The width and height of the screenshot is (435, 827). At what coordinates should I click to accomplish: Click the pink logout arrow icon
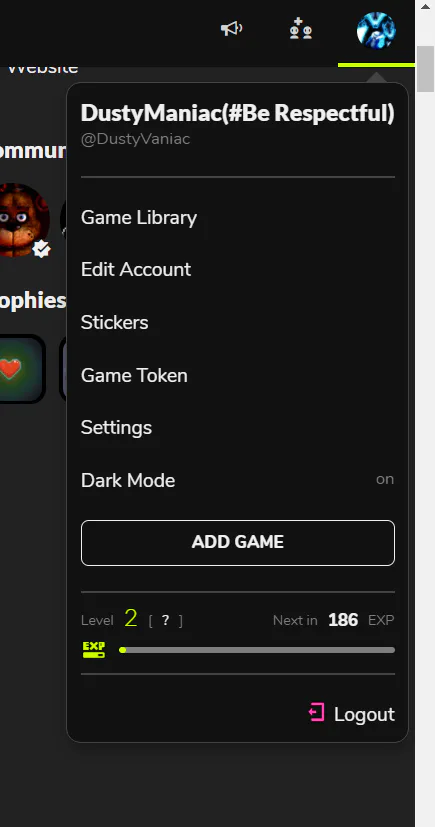click(316, 712)
